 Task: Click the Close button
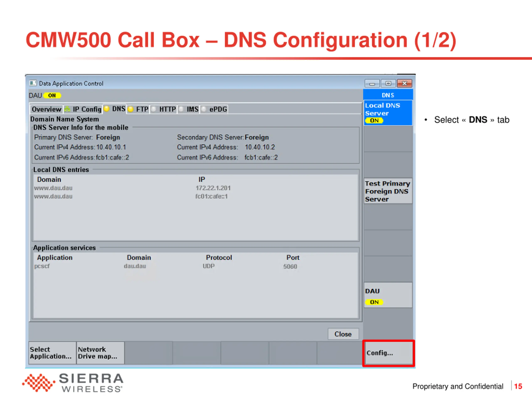343,334
